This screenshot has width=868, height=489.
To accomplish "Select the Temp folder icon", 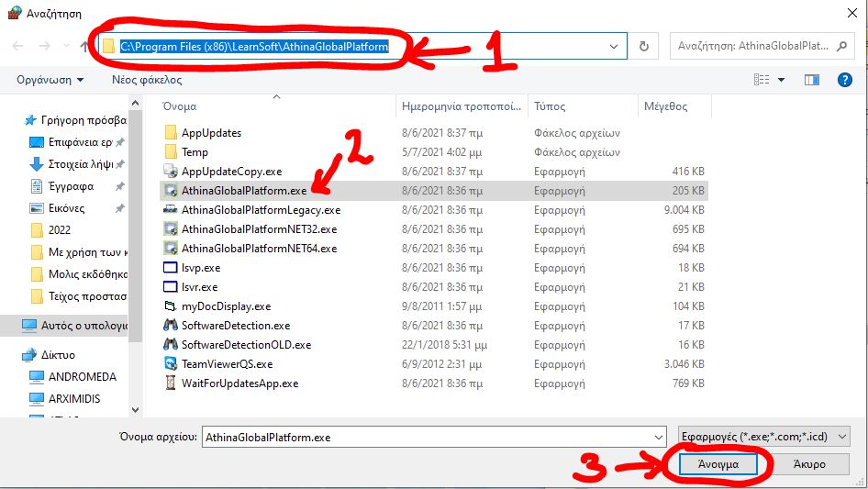I will point(171,151).
